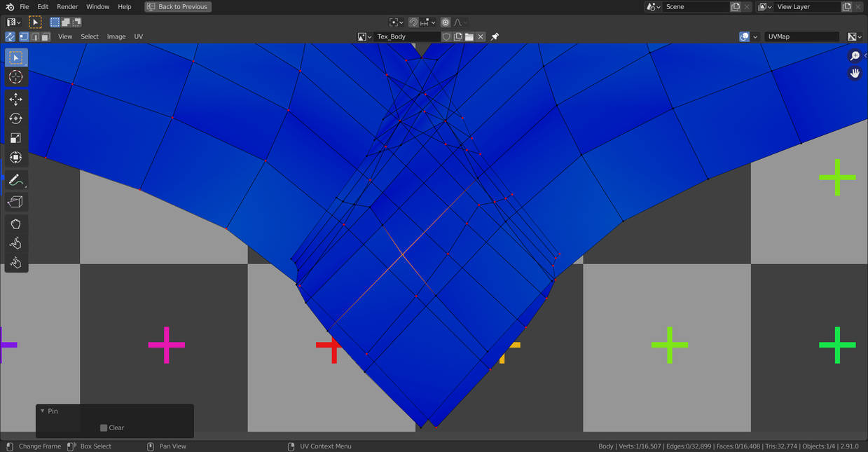Open the Render menu

[x=67, y=6]
